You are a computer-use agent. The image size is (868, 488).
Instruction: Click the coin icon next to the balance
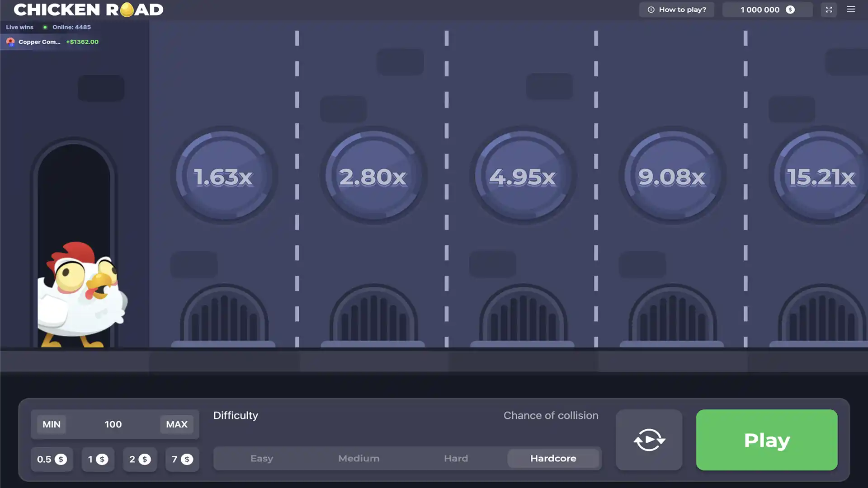pyautogui.click(x=790, y=9)
